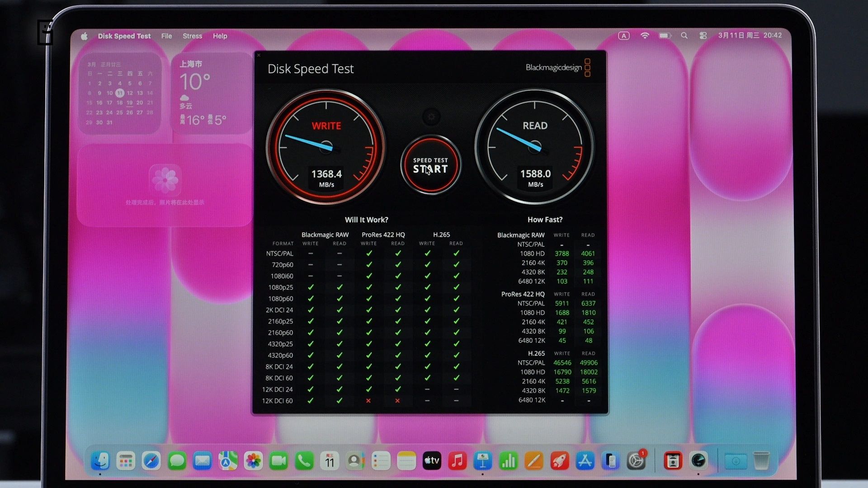
Task: Open the settings gear above the Start button
Action: click(431, 117)
